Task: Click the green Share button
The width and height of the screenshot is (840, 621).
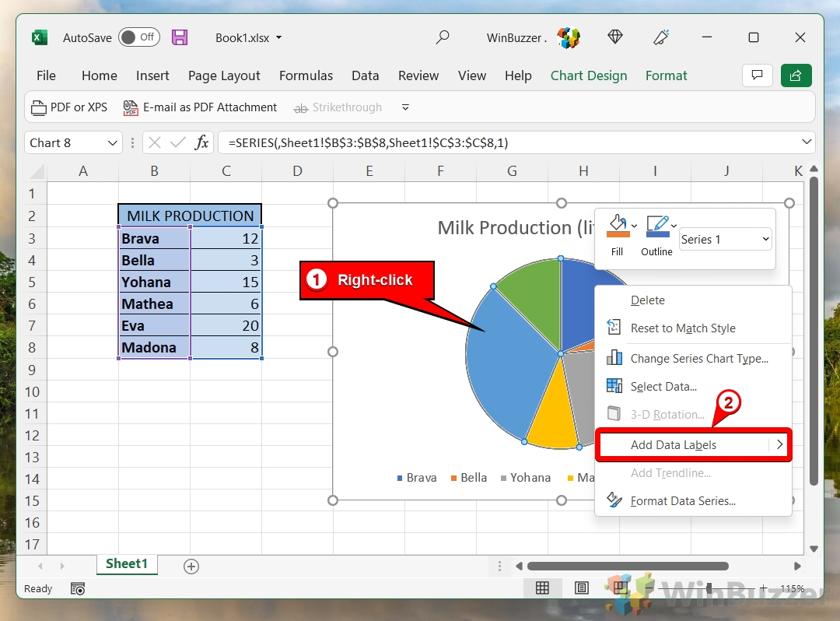Action: click(x=796, y=75)
